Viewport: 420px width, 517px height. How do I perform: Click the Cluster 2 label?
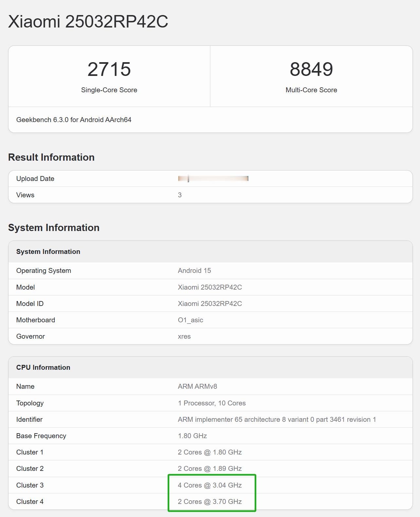(30, 469)
